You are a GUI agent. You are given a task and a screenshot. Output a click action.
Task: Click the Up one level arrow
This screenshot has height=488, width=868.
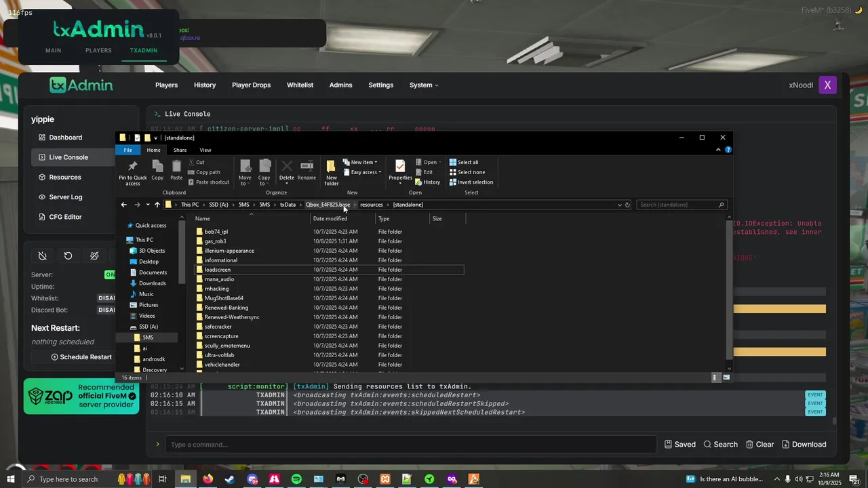point(157,205)
